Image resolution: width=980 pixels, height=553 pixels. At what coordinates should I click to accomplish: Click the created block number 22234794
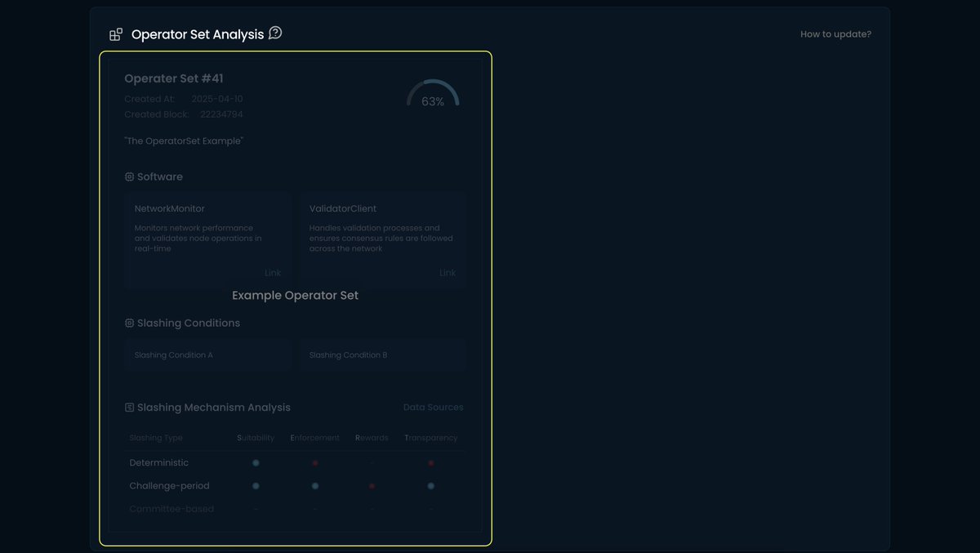(x=221, y=114)
